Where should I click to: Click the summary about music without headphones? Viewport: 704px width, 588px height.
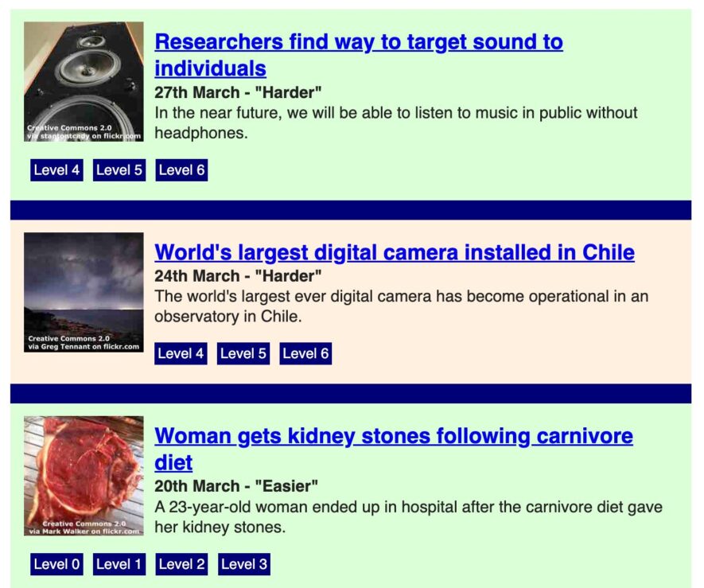[x=395, y=123]
